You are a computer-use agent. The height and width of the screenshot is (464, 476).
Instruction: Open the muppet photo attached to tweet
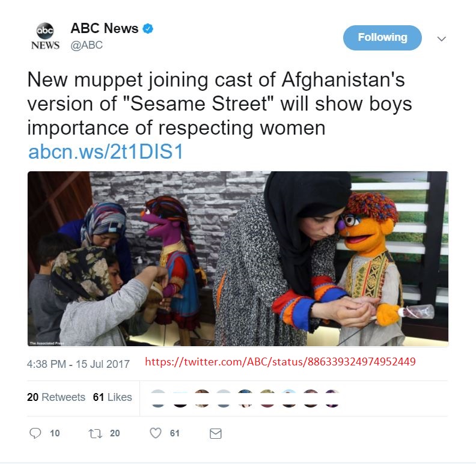(237, 258)
